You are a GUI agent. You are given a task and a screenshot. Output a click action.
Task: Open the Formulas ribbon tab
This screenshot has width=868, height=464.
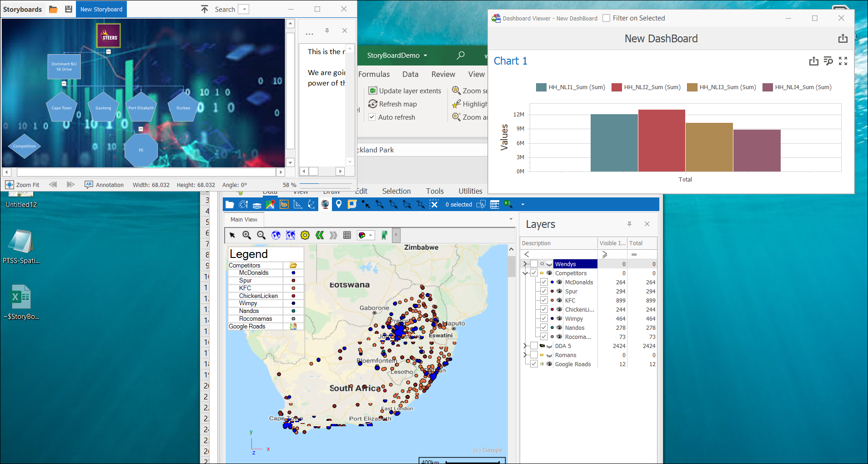(374, 74)
